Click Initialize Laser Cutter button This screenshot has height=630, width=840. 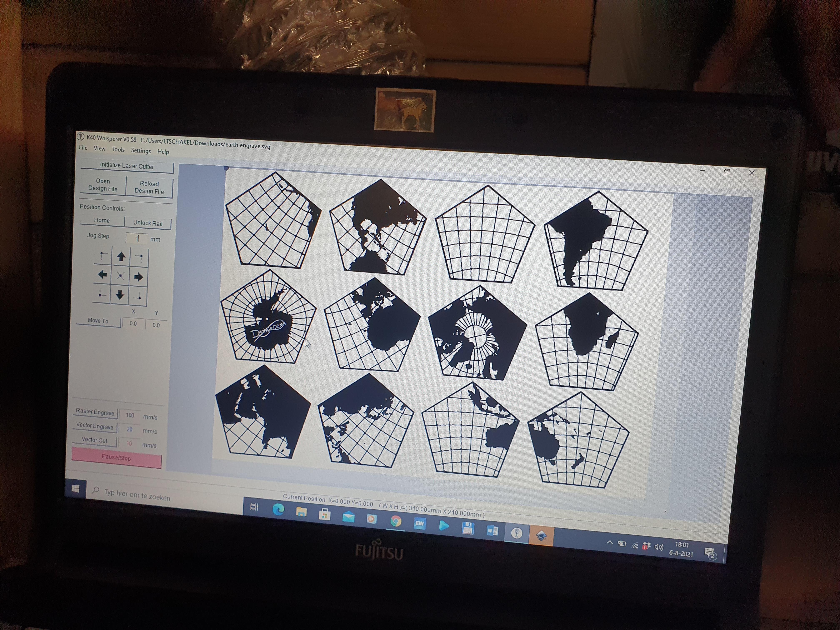pyautogui.click(x=127, y=166)
